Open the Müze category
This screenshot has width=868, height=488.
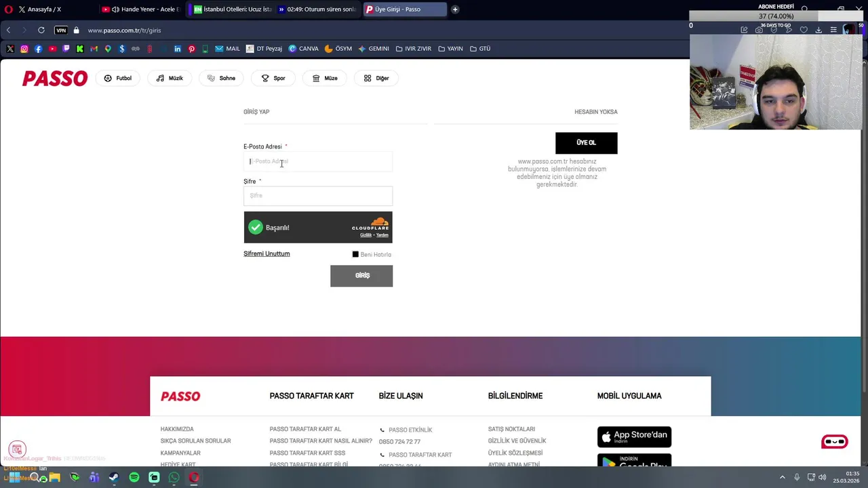pos(325,78)
